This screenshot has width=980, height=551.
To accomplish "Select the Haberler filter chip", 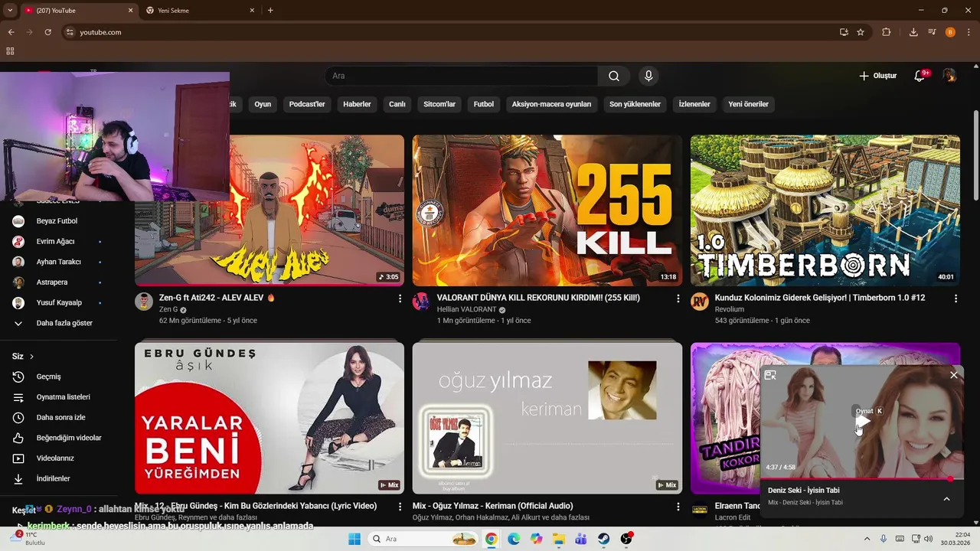I will (x=357, y=104).
